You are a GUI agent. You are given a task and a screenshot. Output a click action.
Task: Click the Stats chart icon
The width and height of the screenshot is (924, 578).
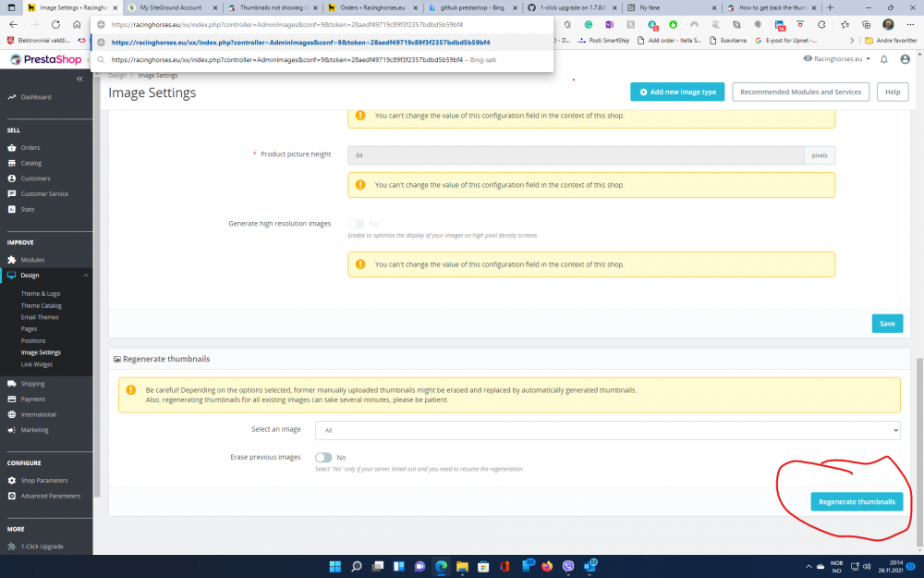(x=12, y=209)
